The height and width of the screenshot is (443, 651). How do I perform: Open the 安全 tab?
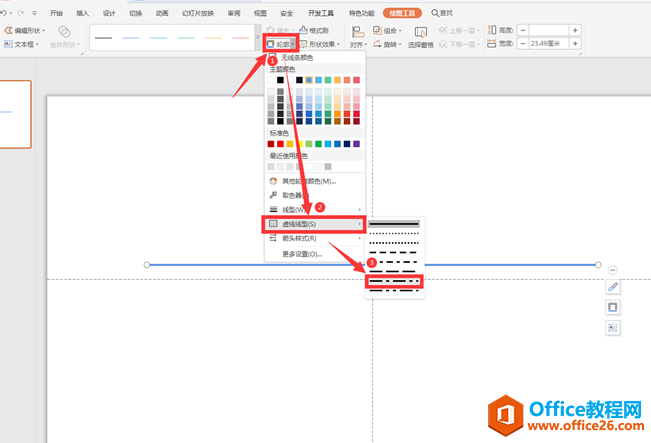pos(287,13)
